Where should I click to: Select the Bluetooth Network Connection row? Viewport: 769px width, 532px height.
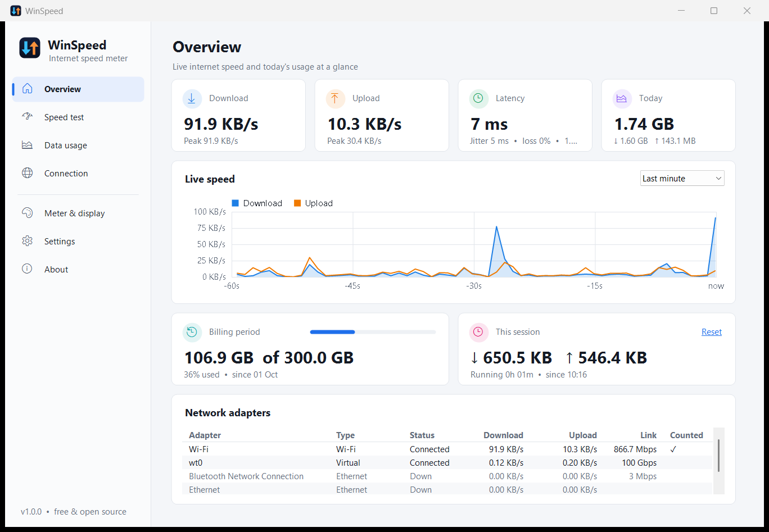click(x=447, y=476)
